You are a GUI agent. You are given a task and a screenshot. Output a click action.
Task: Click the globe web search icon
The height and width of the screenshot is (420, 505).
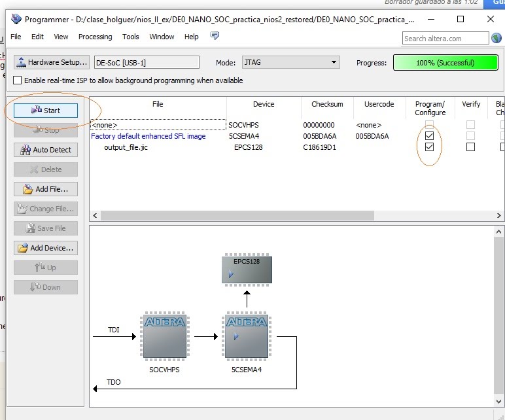click(x=496, y=38)
